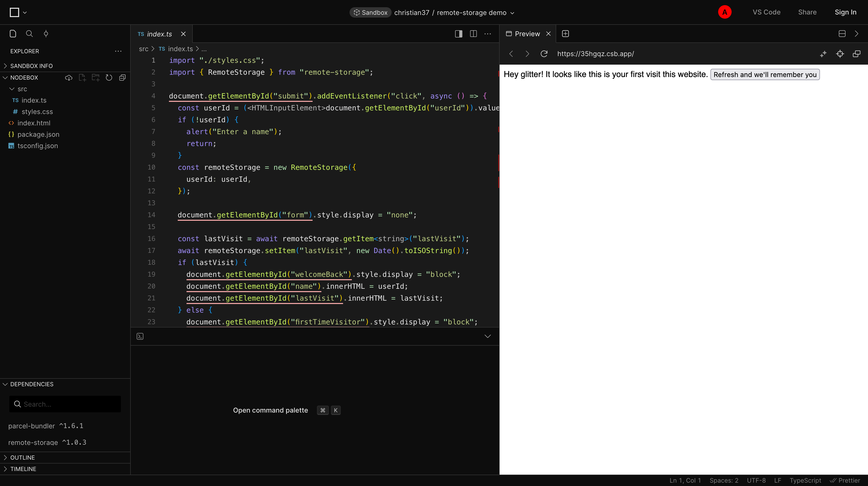Click LF line ending in status bar
This screenshot has width=868, height=486.
(x=778, y=481)
